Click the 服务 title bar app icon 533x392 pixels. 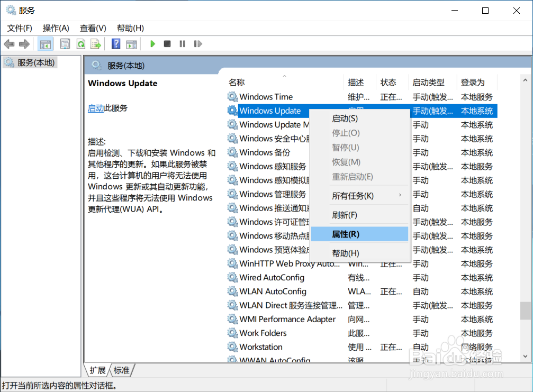point(11,10)
